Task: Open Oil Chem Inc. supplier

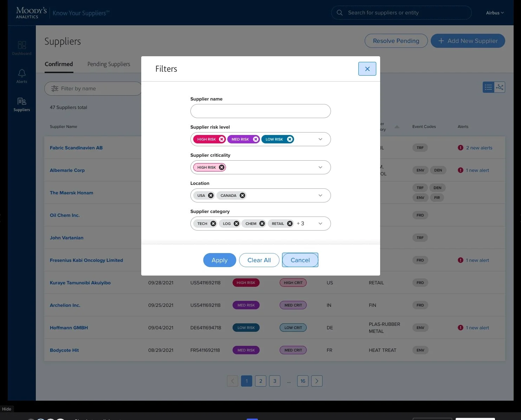Action: [x=65, y=215]
